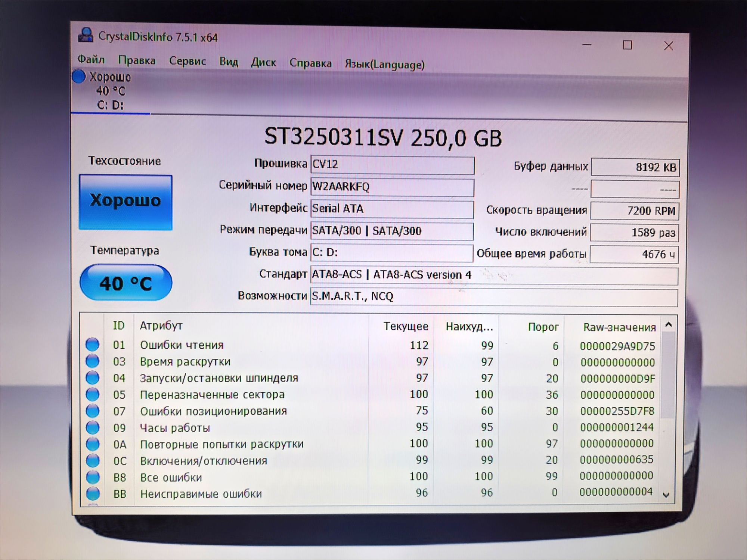Click status circle of row 0C Включения/отключения
The height and width of the screenshot is (560, 747).
[x=93, y=460]
